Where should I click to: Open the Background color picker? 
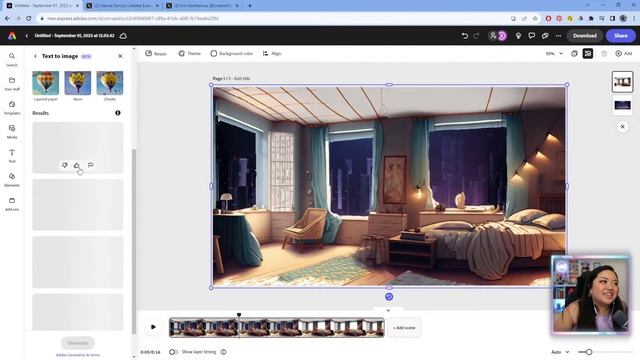click(x=231, y=53)
